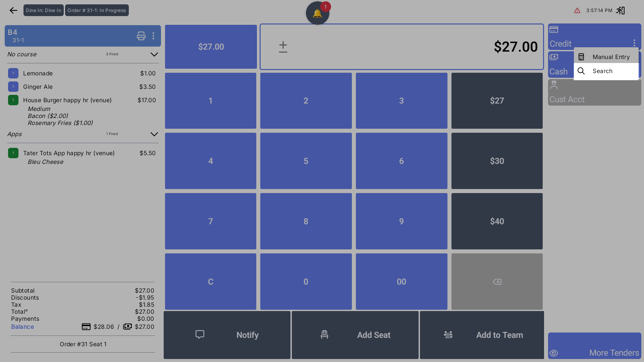Viewport: 644px width, 362px height.
Task: Click the back arrow icon
Action: pyautogui.click(x=13, y=10)
